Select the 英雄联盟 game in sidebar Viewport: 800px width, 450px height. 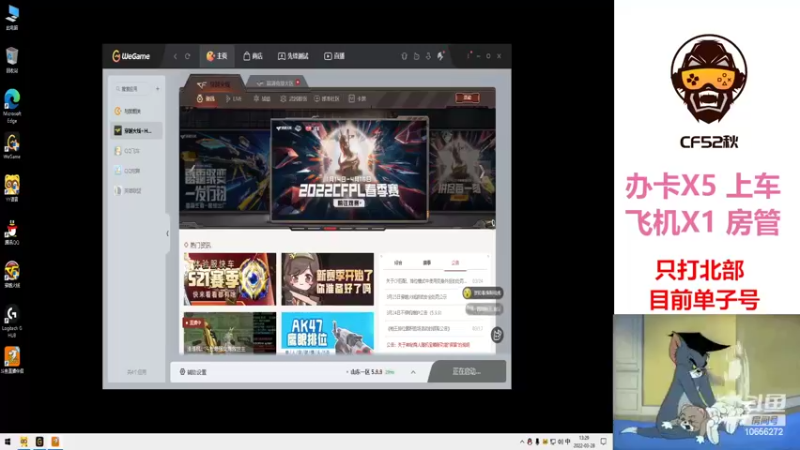(137, 191)
